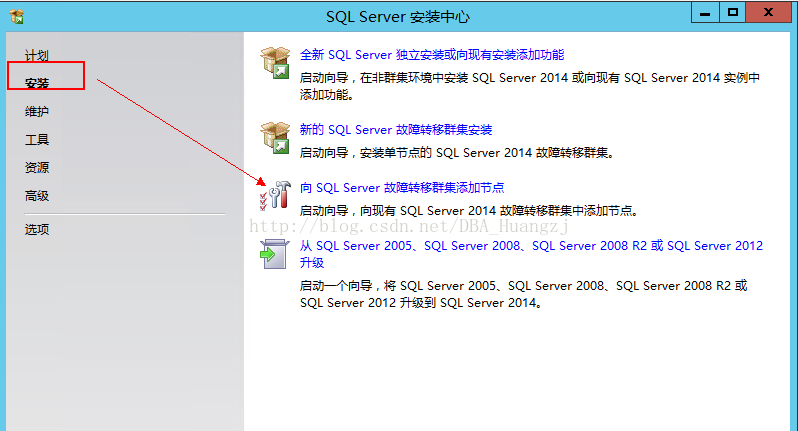Click description text starting 启动向导，在非群集环境中安装
The height and width of the screenshot is (431, 798).
[530, 86]
